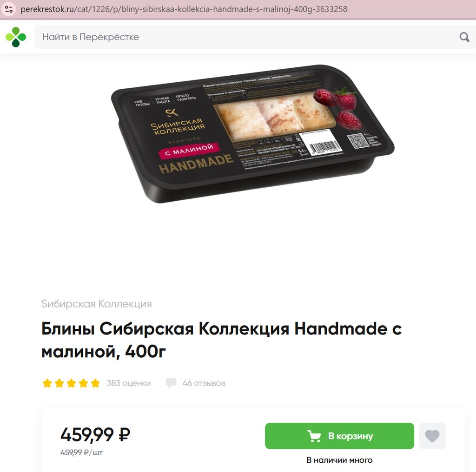Click the third yellow rating star
Viewport: 476px width, 472px height.
[71, 383]
